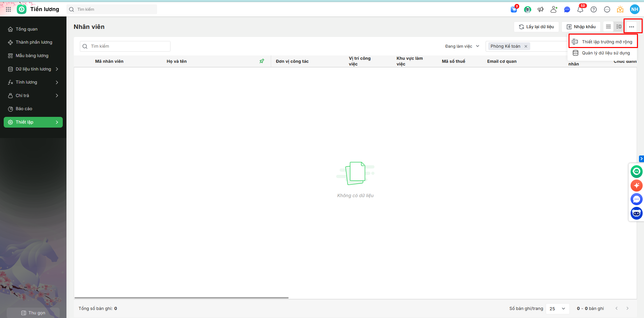Click the blue owl mascot assistant icon
Viewport: 644px width, 318px height.
pyautogui.click(x=637, y=213)
